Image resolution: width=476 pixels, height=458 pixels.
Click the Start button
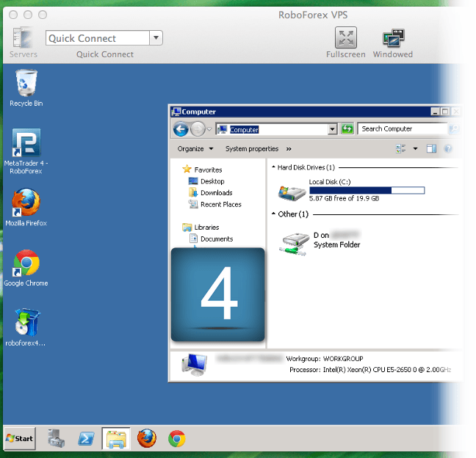(x=20, y=439)
